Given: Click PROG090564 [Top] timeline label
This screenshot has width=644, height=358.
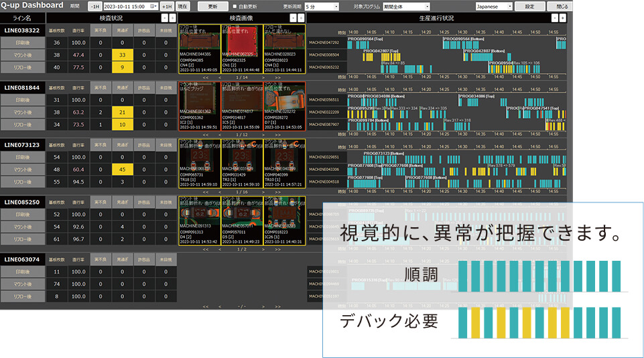Looking at the screenshot, I should pyautogui.click(x=365, y=39).
